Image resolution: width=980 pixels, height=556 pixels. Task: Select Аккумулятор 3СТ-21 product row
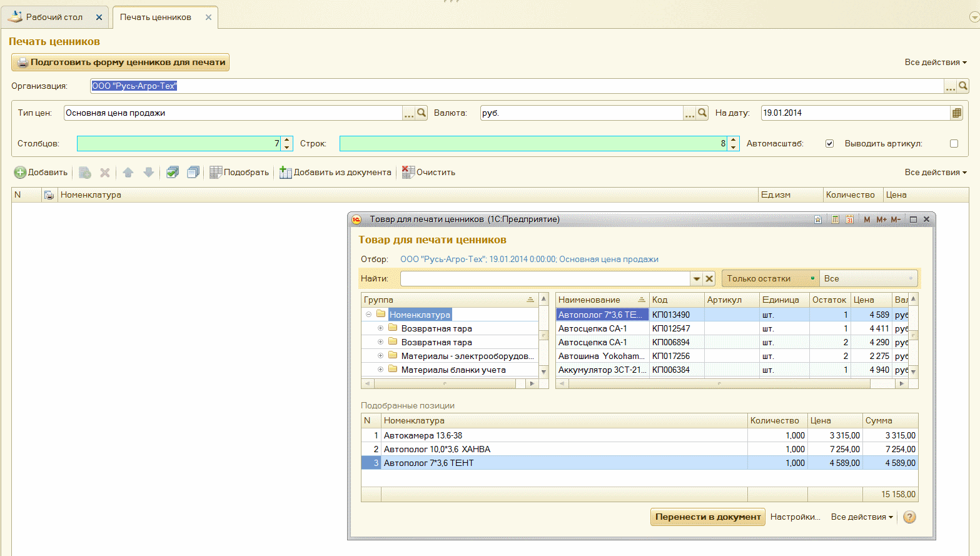tap(732, 370)
